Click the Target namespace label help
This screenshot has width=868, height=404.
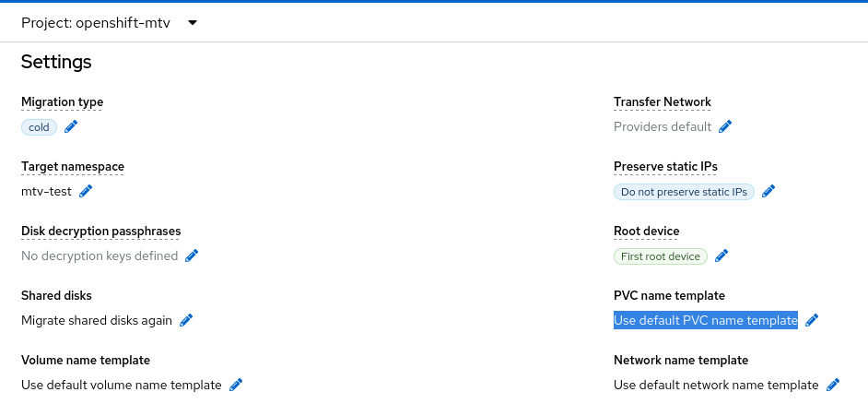[72, 166]
